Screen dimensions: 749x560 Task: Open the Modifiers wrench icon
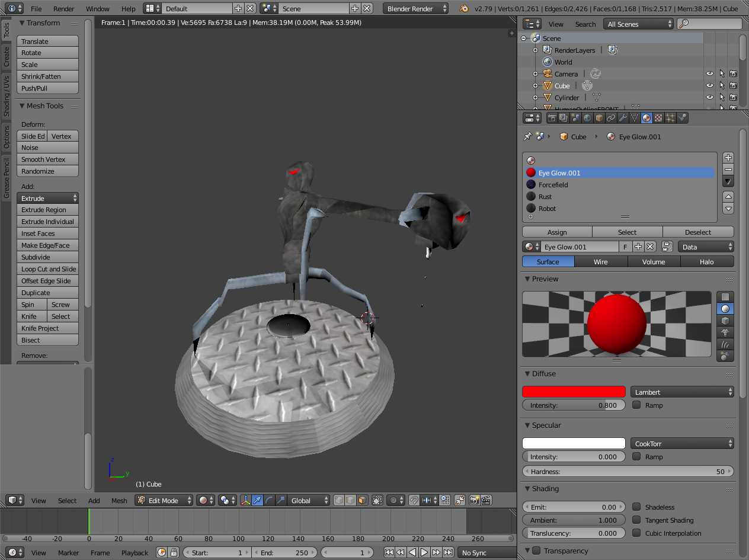(623, 118)
